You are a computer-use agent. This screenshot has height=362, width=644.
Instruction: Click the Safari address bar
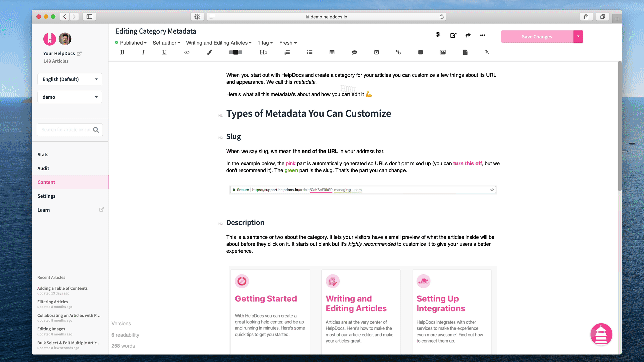click(x=326, y=17)
